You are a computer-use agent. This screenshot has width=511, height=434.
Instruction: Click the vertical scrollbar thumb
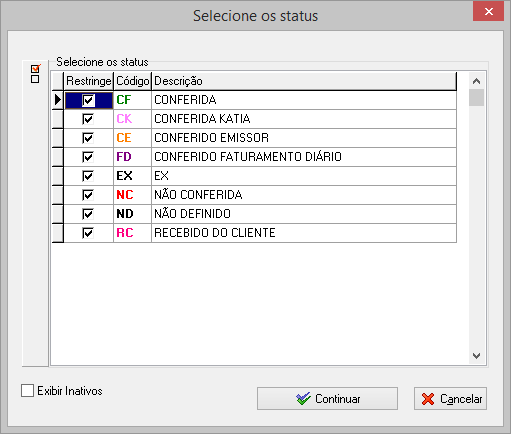[x=476, y=97]
